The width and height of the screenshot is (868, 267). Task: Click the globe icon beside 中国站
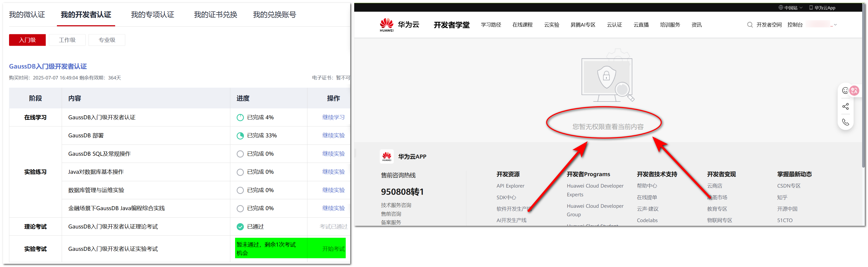click(x=781, y=7)
